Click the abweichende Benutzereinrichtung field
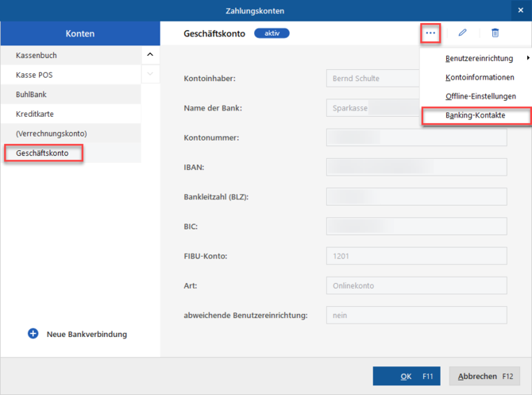The height and width of the screenshot is (395, 532). 417,316
